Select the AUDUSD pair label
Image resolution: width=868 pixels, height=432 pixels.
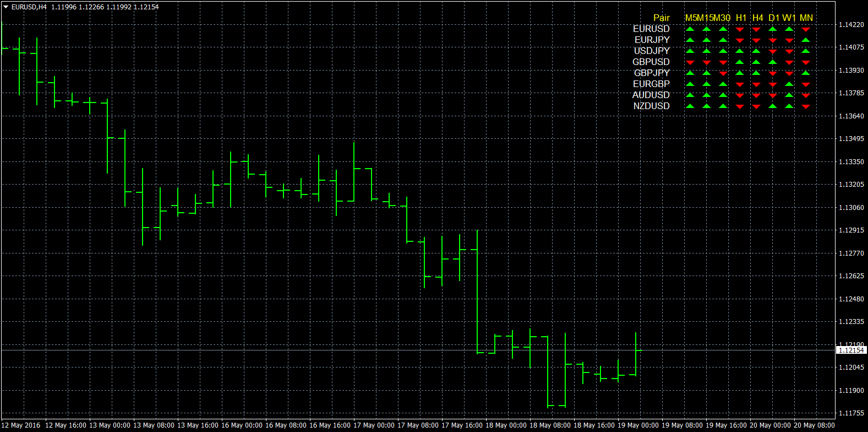[x=651, y=95]
